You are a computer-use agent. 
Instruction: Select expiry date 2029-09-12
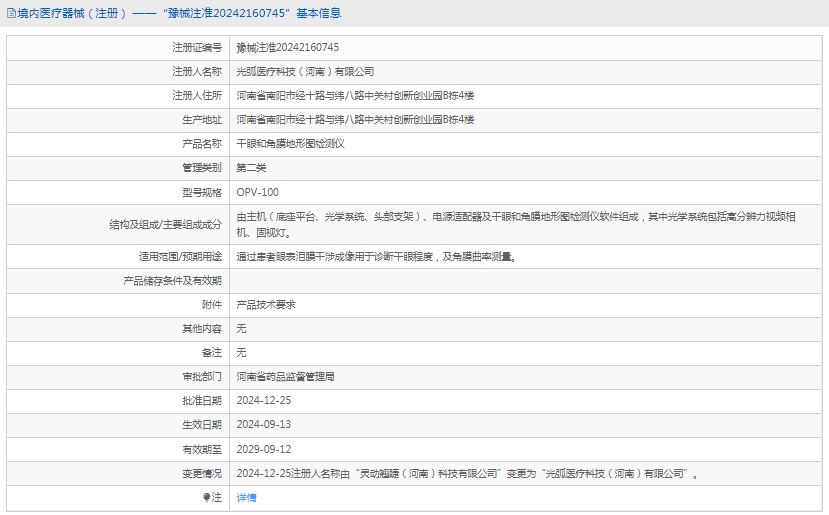[x=263, y=449]
